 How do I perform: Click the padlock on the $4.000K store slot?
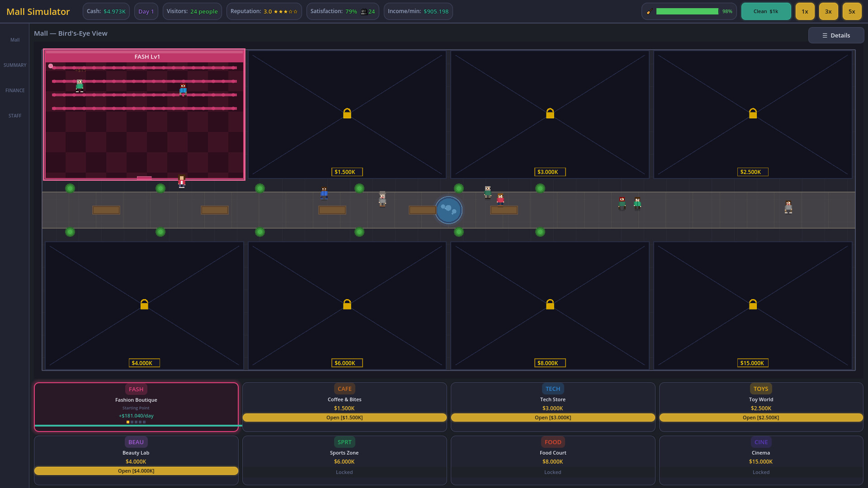pyautogui.click(x=144, y=304)
